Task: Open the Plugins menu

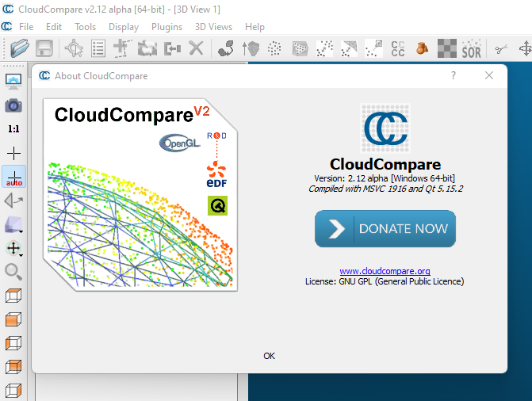Action: click(x=166, y=26)
